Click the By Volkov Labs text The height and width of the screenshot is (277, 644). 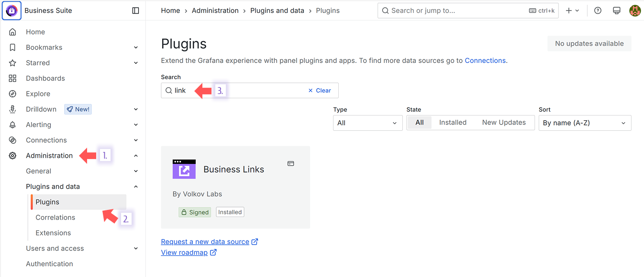click(198, 194)
